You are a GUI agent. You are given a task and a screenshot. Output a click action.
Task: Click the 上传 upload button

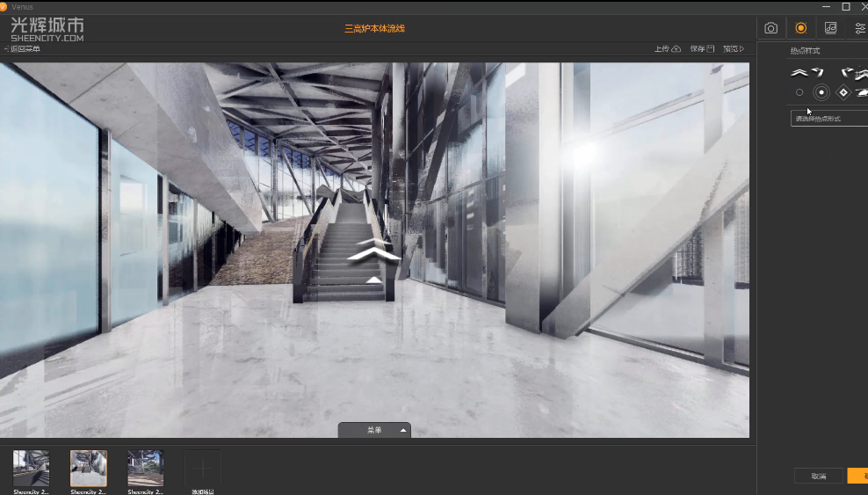click(x=668, y=49)
